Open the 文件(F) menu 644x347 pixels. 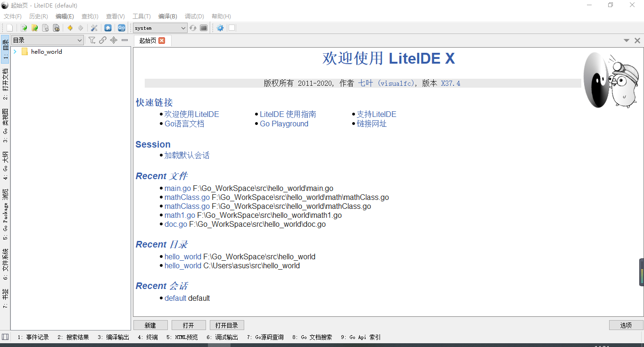coord(13,16)
